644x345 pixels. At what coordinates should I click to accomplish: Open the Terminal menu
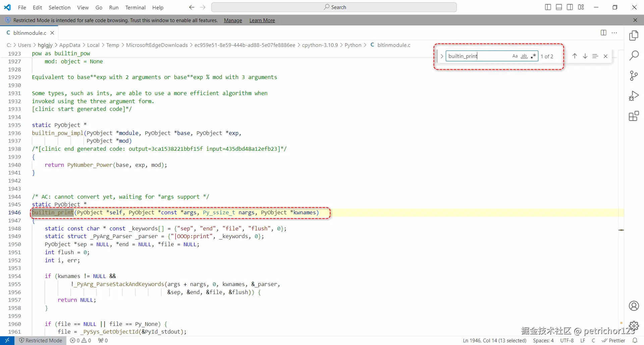coord(135,7)
